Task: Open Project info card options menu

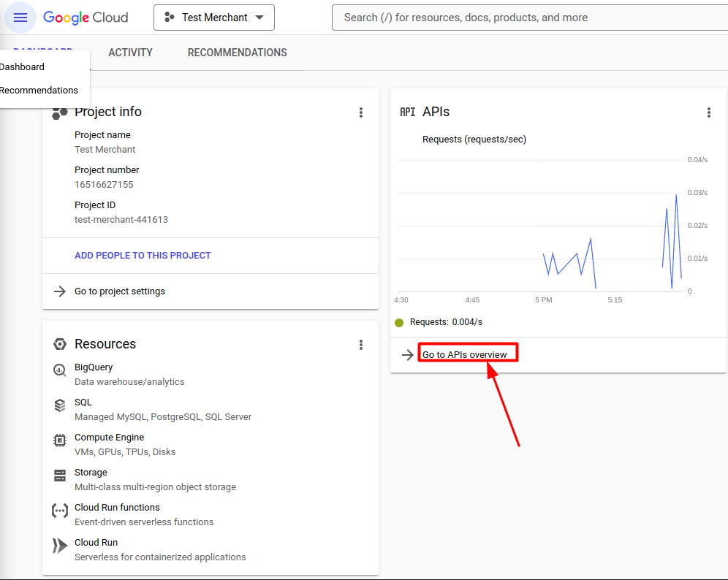Action: pos(361,112)
